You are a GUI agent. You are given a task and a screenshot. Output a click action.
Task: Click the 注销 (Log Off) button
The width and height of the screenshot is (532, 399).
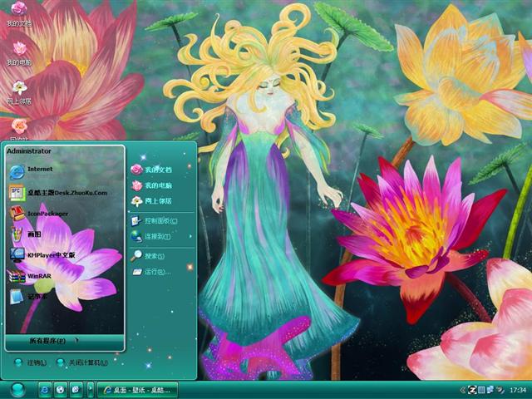[x=30, y=363]
